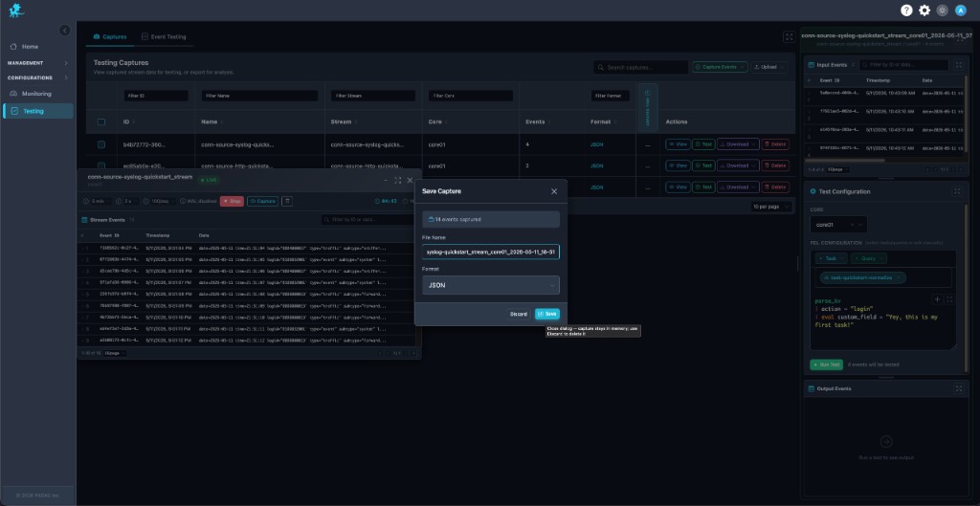Viewport: 980px width, 506px height.
Task: Open the Capture Events dropdown button
Action: click(x=720, y=67)
